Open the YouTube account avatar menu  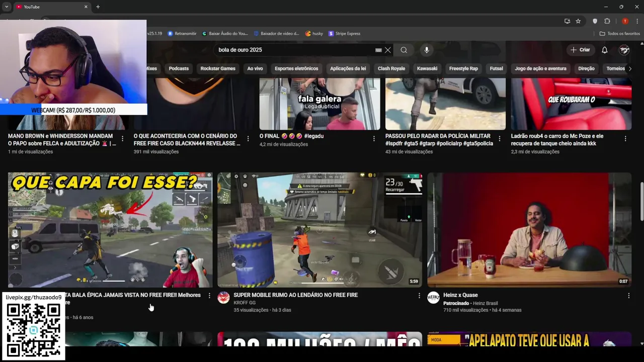(624, 50)
